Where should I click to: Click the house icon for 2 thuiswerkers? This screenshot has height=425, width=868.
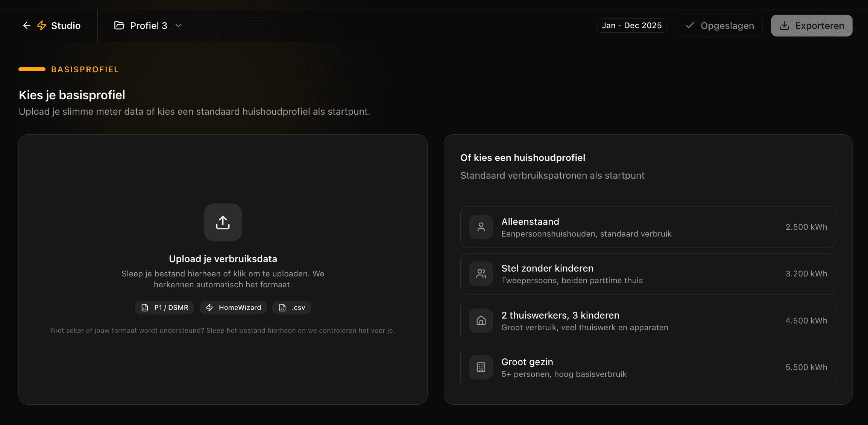pos(481,320)
